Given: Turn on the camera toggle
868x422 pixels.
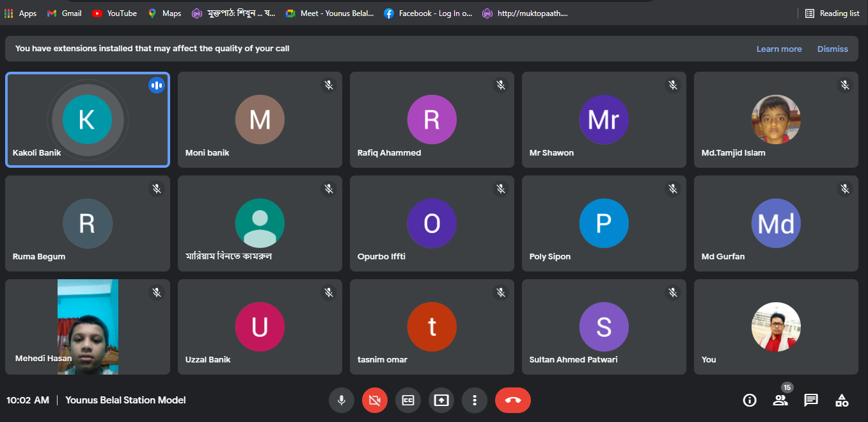Looking at the screenshot, I should click(x=375, y=400).
